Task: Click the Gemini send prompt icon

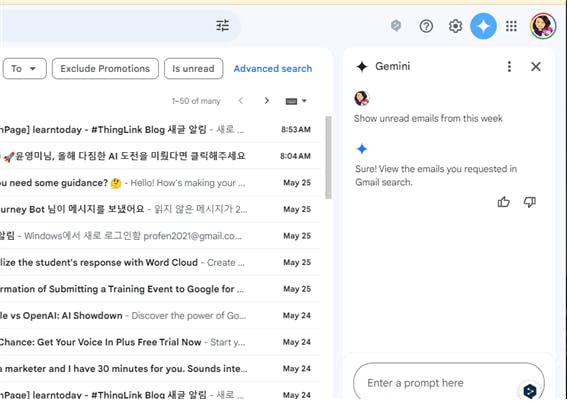Action: pos(530,390)
